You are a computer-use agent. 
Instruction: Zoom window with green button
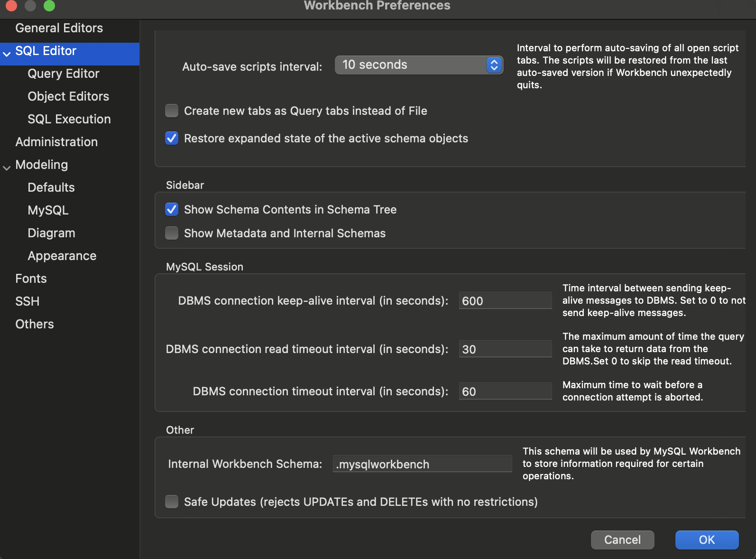[49, 5]
